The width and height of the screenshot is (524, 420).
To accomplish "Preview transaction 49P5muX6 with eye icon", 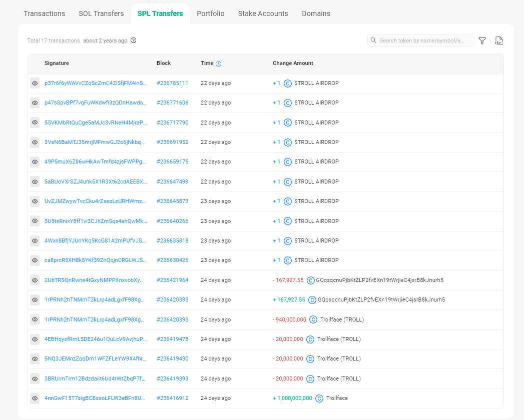I will 35,161.
